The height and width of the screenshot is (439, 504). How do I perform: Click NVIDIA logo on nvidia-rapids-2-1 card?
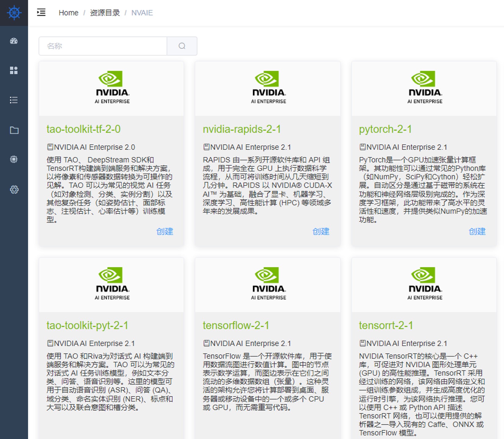[x=268, y=87]
